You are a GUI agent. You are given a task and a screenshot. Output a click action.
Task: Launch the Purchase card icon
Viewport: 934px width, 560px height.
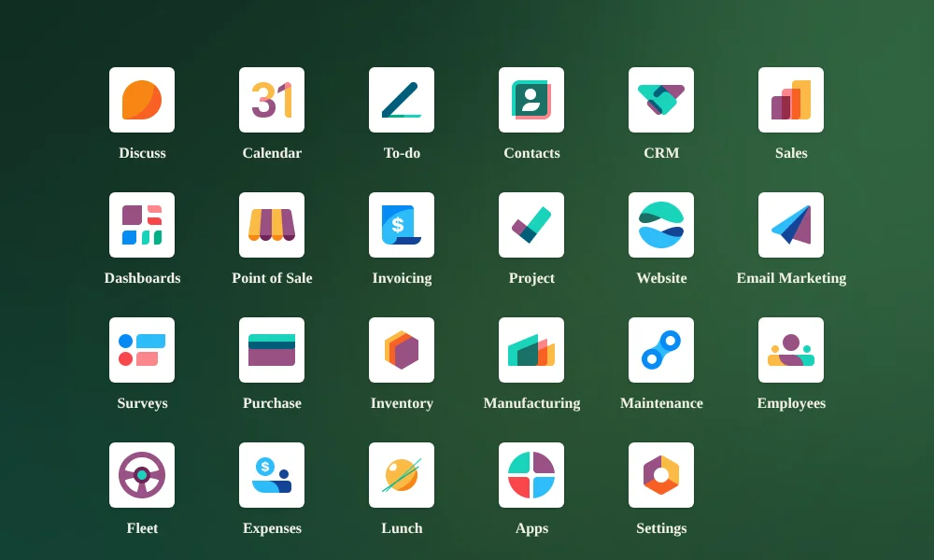(272, 350)
